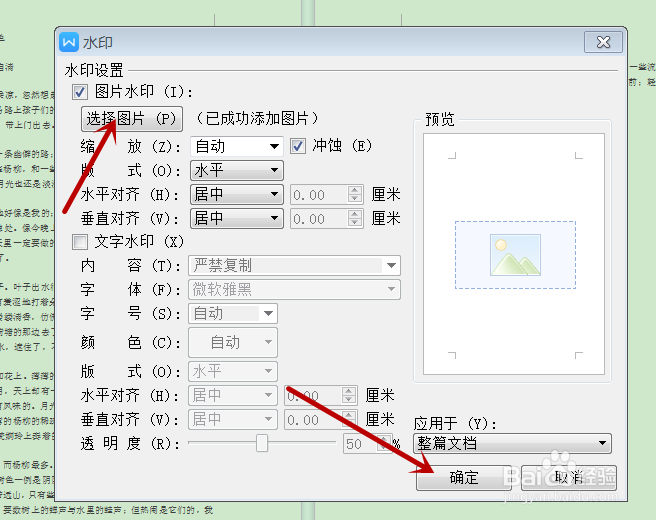Click the 已成功添加图片 status text
The height and width of the screenshot is (520, 656).
pyautogui.click(x=257, y=119)
